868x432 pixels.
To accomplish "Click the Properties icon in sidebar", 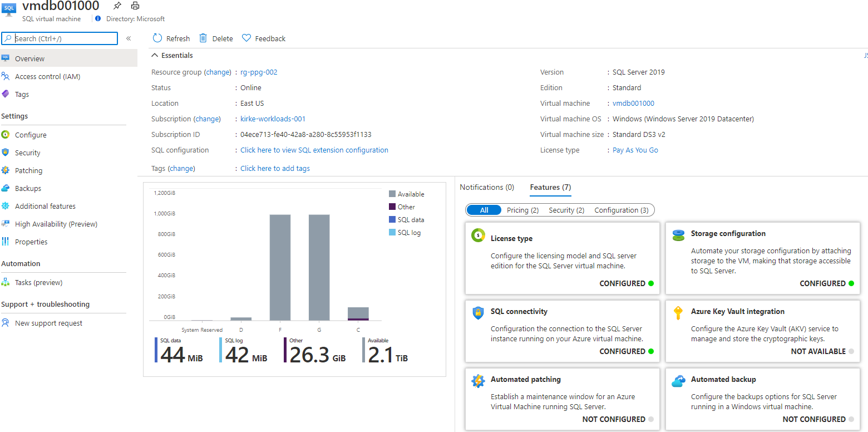I will [x=6, y=242].
